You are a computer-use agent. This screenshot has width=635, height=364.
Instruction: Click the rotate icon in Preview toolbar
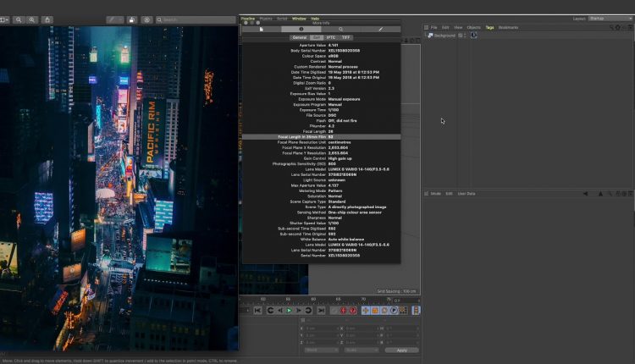pos(131,19)
